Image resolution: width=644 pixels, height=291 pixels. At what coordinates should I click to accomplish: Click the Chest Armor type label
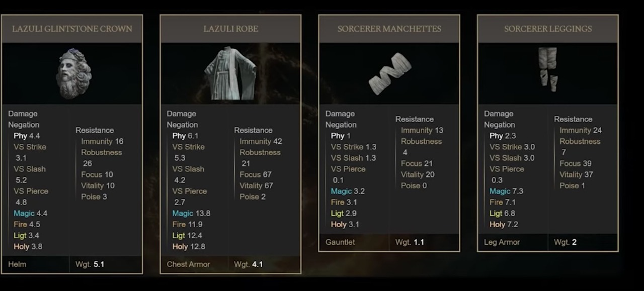[x=189, y=264]
